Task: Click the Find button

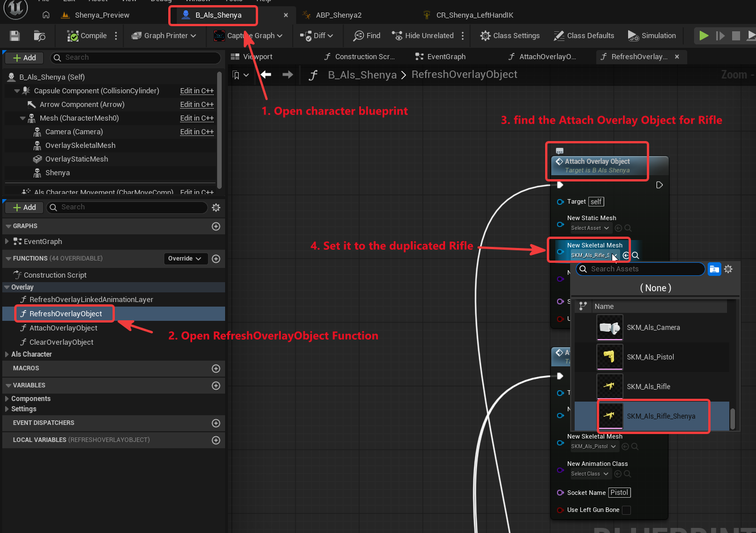Action: pyautogui.click(x=367, y=36)
